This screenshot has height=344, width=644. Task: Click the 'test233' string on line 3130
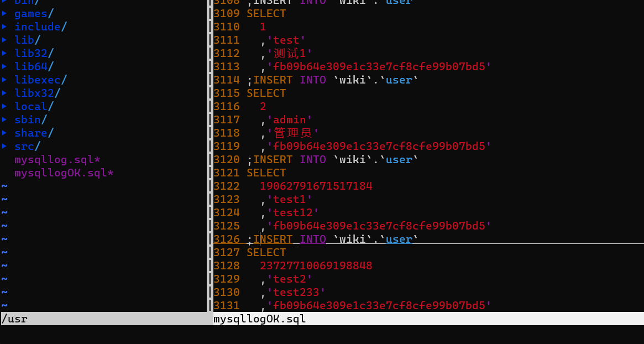[296, 292]
